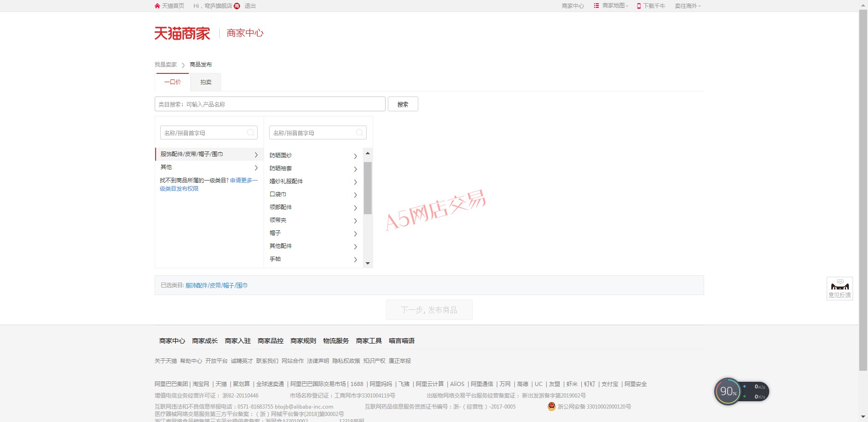This screenshot has height=422, width=868.
Task: Select the 帽子 subcategory item
Action: point(313,233)
